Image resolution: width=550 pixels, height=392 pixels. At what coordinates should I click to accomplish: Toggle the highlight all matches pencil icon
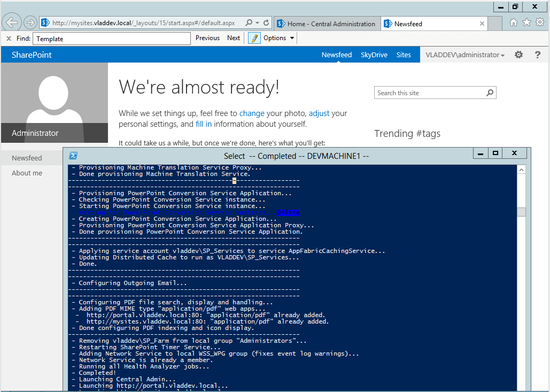[254, 38]
